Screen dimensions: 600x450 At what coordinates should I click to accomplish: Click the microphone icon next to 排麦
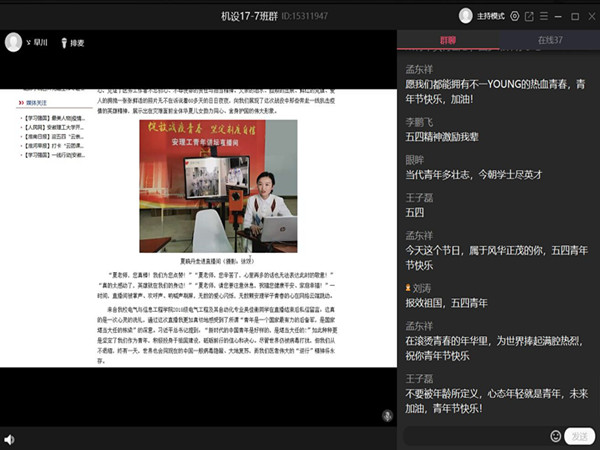click(64, 43)
